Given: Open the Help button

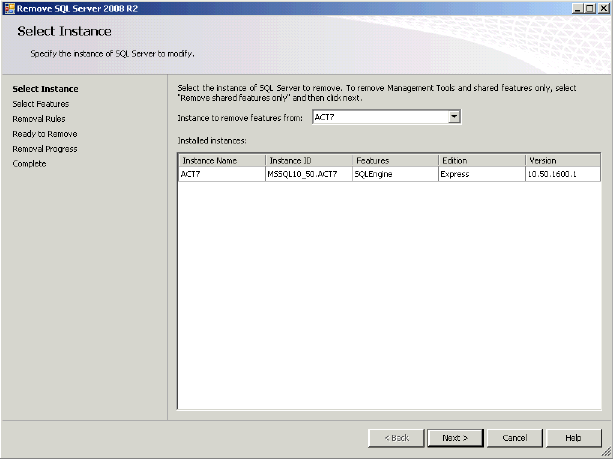Looking at the screenshot, I should click(573, 438).
